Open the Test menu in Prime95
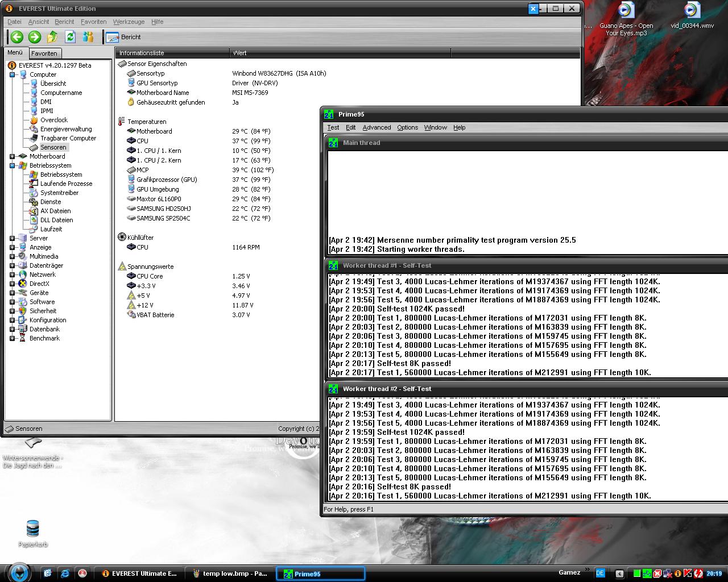This screenshot has width=728, height=582. tap(333, 127)
